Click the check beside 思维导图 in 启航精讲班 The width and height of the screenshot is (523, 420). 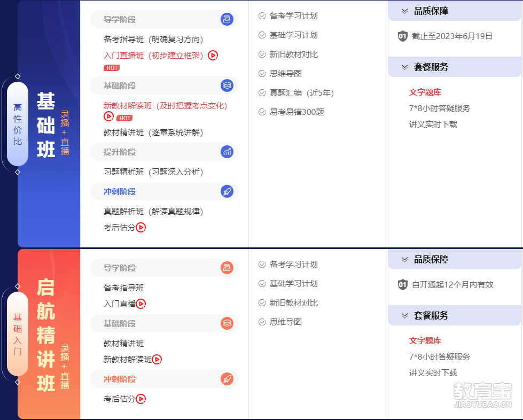coord(262,322)
